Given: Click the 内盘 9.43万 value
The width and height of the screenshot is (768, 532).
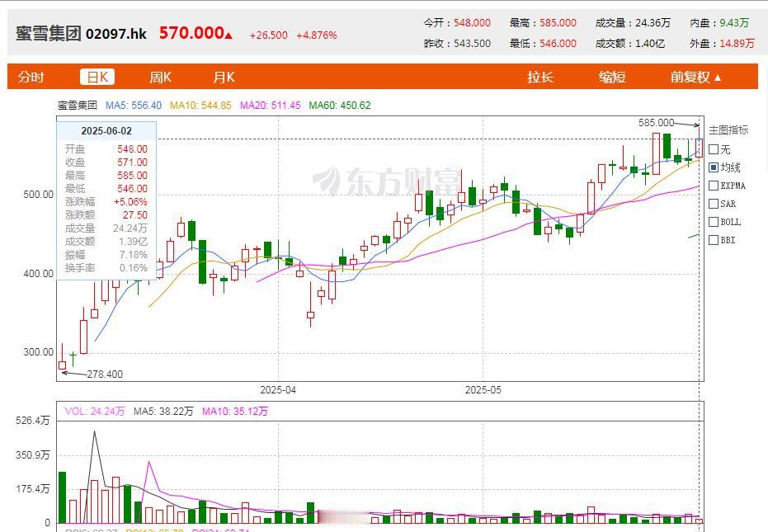Looking at the screenshot, I should tap(734, 22).
